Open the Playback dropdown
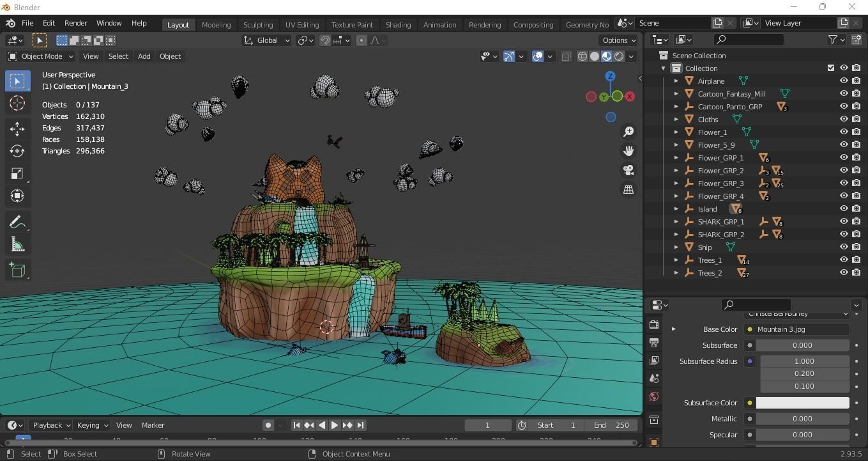868x461 pixels. tap(52, 425)
